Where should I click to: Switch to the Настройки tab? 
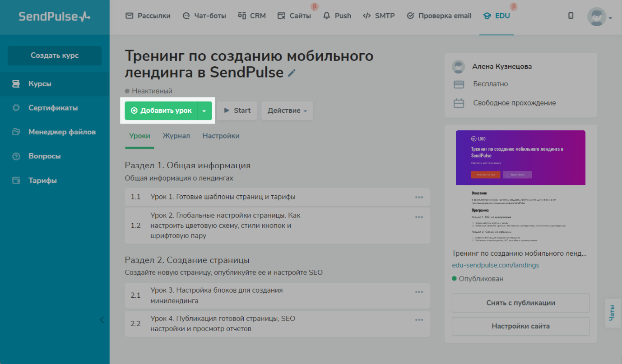pos(221,136)
